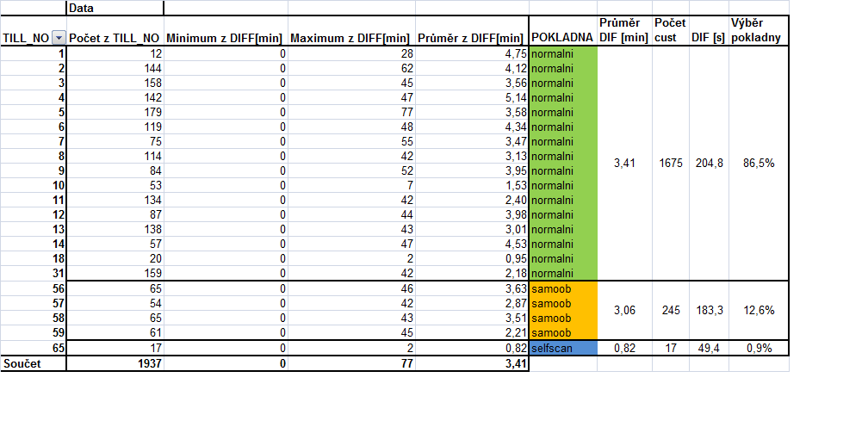
Task: Select the till number 31 row label
Action: click(x=33, y=273)
